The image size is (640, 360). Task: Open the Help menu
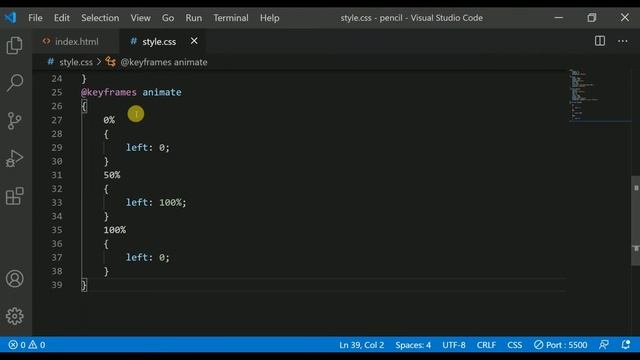[269, 18]
